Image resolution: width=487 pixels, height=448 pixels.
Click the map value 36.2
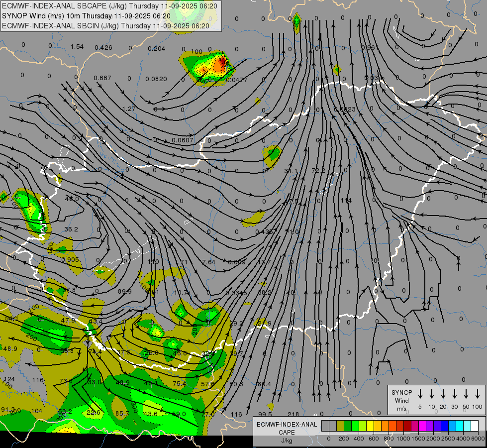pos(71,229)
